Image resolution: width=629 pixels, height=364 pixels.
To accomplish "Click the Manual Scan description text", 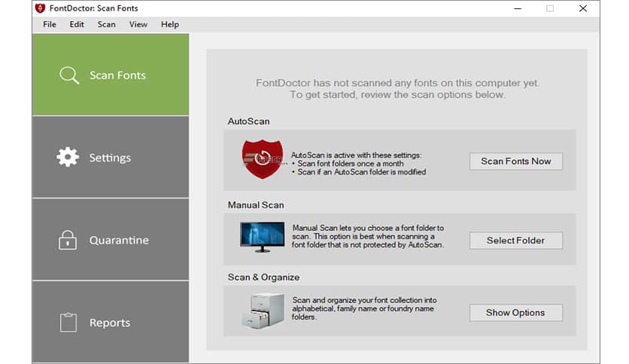I will tap(368, 236).
